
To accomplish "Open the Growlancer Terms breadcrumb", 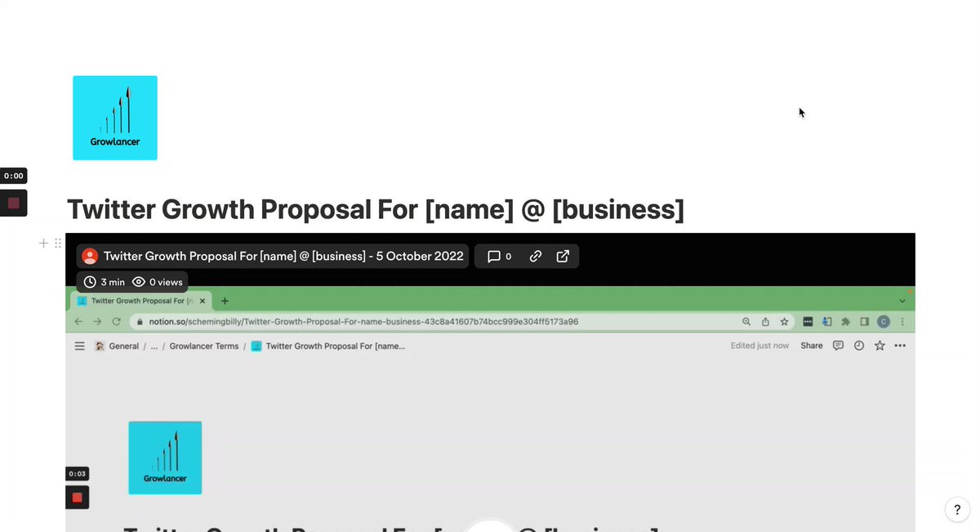I will click(x=204, y=346).
